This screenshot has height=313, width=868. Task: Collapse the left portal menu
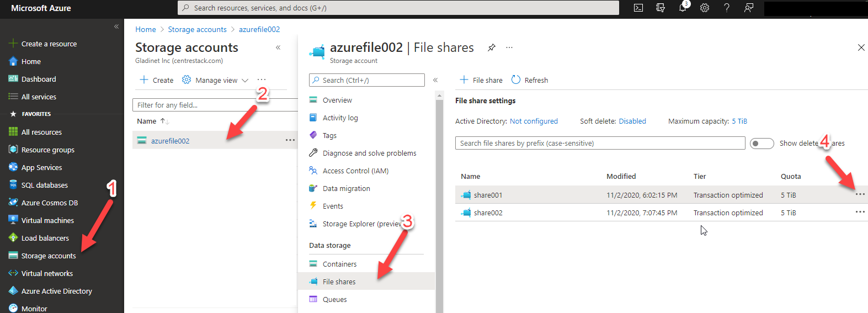[116, 26]
